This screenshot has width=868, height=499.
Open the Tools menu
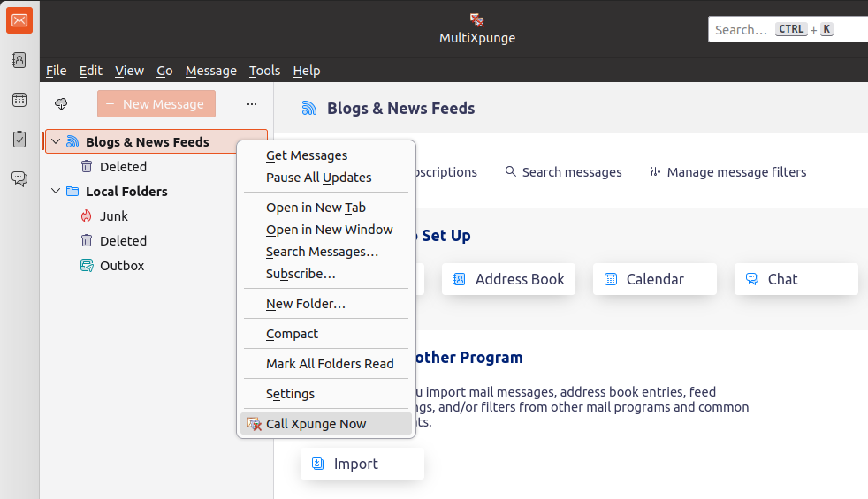[264, 71]
